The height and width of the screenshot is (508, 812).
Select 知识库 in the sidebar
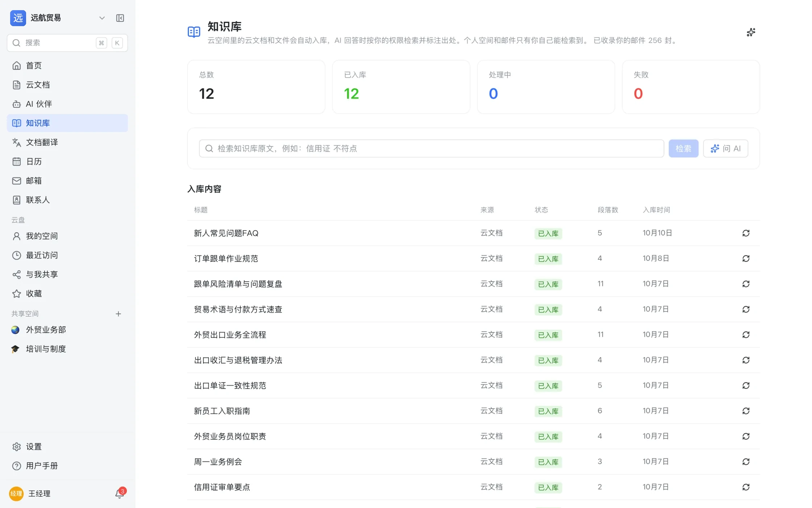(x=67, y=123)
